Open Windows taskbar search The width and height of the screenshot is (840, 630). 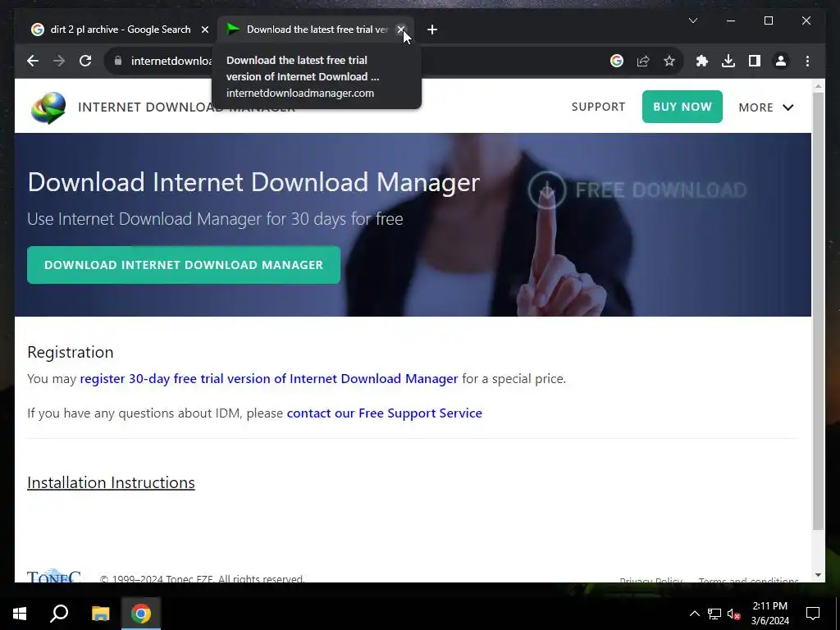coord(59,614)
